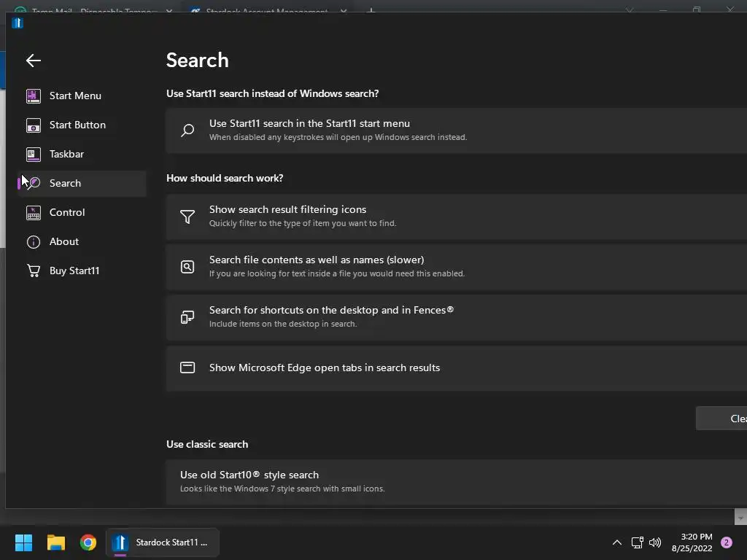Open the clock showing 3:20 PM

tap(692, 542)
